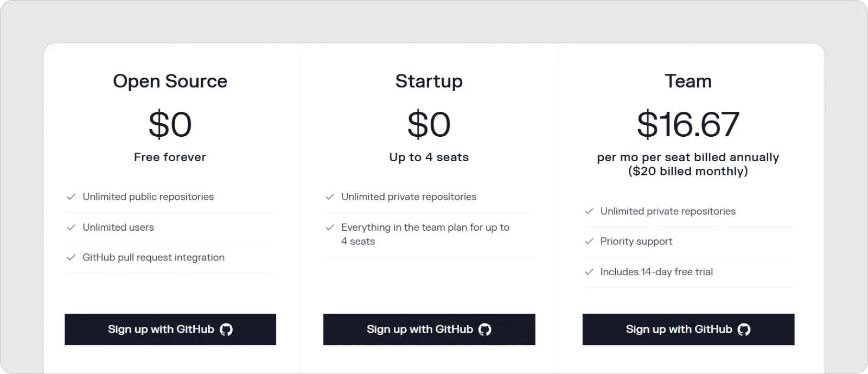Click the checkmark beside Unlimited users
The width and height of the screenshot is (868, 374).
pyautogui.click(x=71, y=227)
